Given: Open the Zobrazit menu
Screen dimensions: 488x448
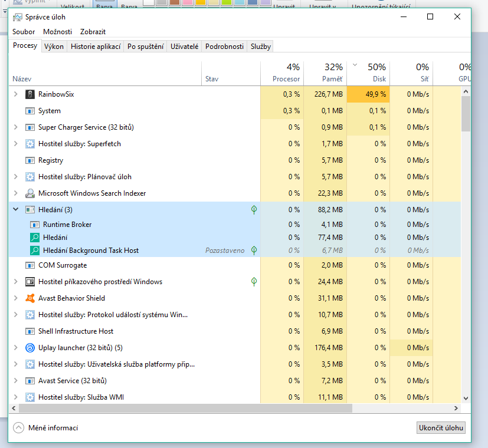Looking at the screenshot, I should [93, 32].
